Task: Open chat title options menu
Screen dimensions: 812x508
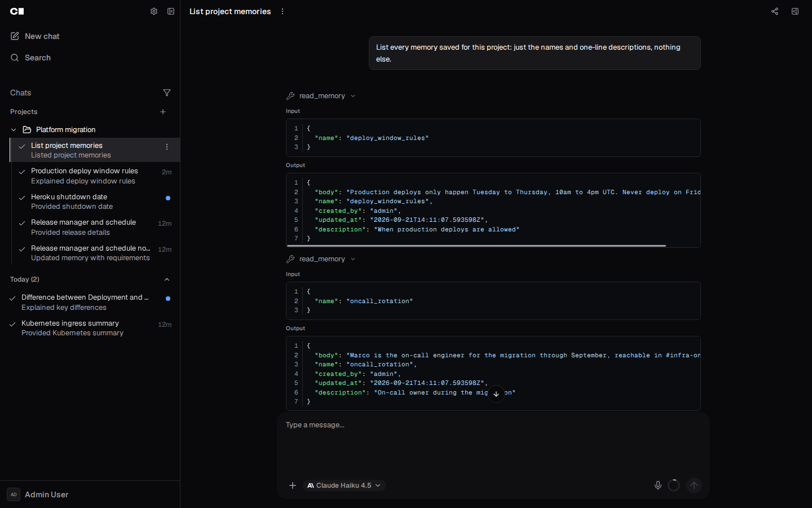Action: tap(283, 11)
